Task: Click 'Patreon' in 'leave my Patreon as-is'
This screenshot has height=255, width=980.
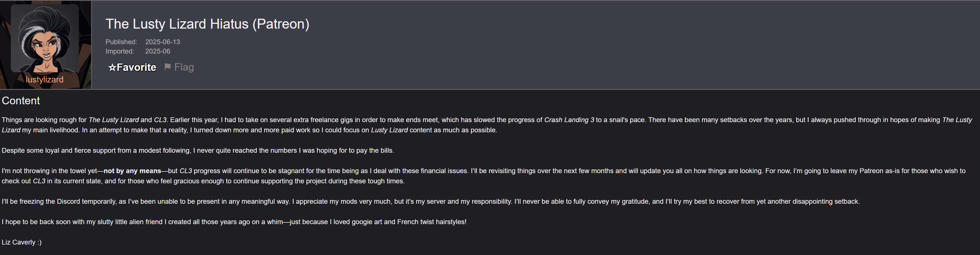Action: click(871, 171)
